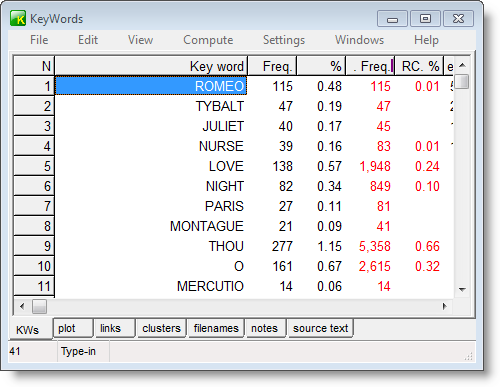Screen dimensions: 500x387
Task: Click the first Freq. column header
Action: 272,66
